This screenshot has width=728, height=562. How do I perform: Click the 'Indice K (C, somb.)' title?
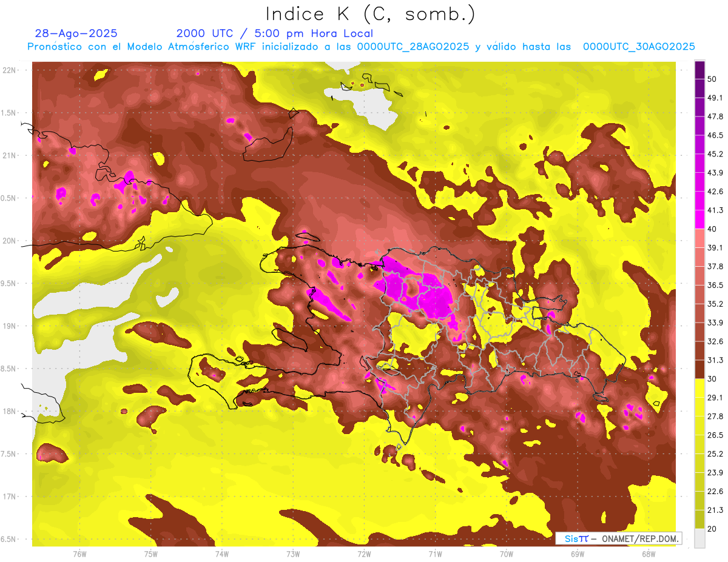371,13
